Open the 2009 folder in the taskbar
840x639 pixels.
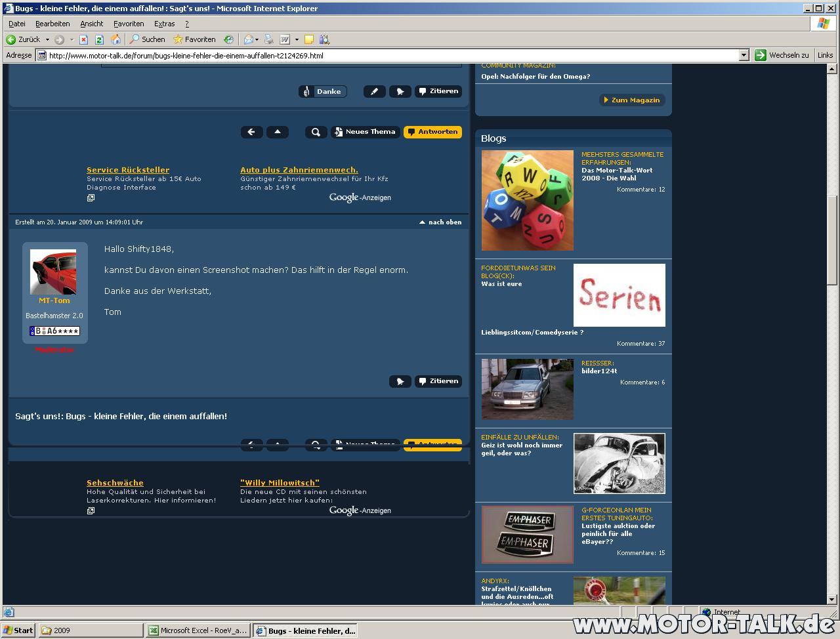(91, 630)
